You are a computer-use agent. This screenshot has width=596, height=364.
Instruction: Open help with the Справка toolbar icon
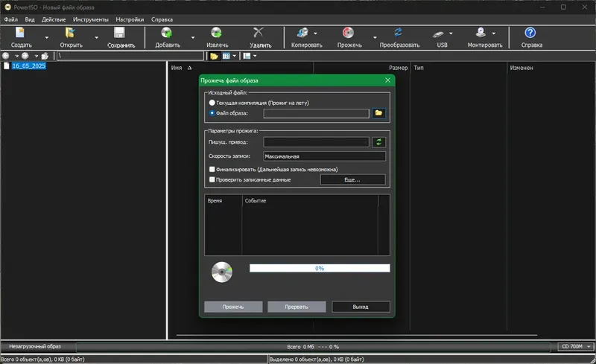530,33
